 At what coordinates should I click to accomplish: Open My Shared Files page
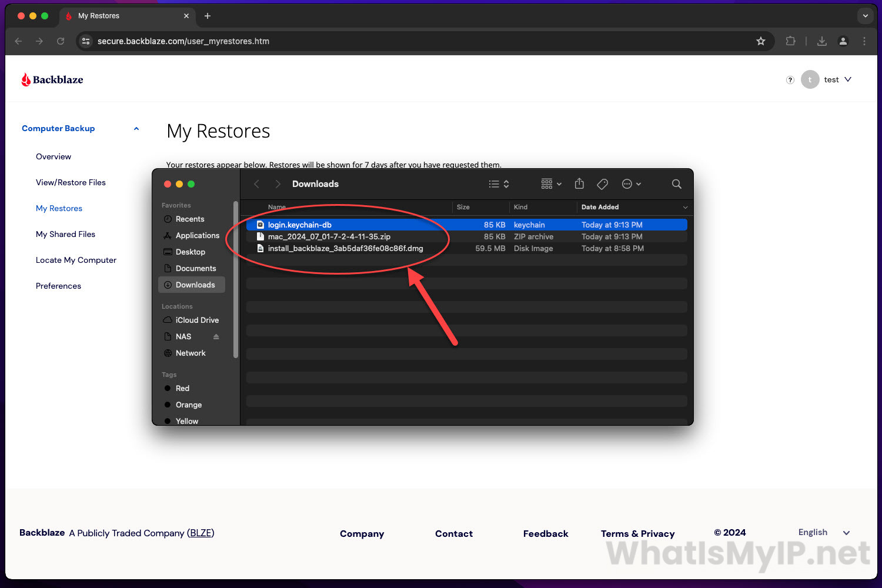pos(65,234)
